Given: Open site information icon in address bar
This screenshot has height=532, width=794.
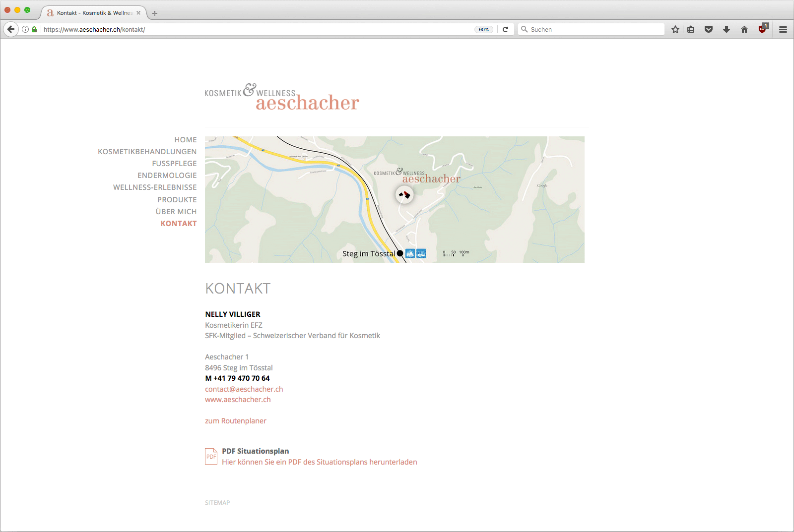Looking at the screenshot, I should click(x=25, y=29).
